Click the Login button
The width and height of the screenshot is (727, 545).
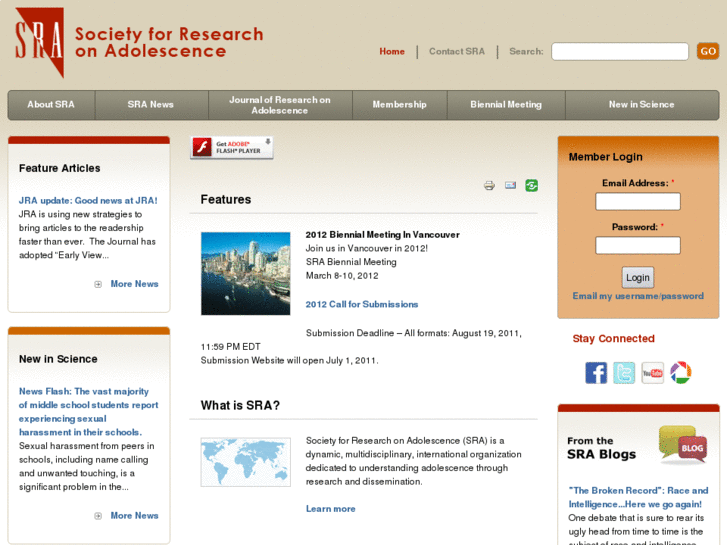click(x=638, y=277)
